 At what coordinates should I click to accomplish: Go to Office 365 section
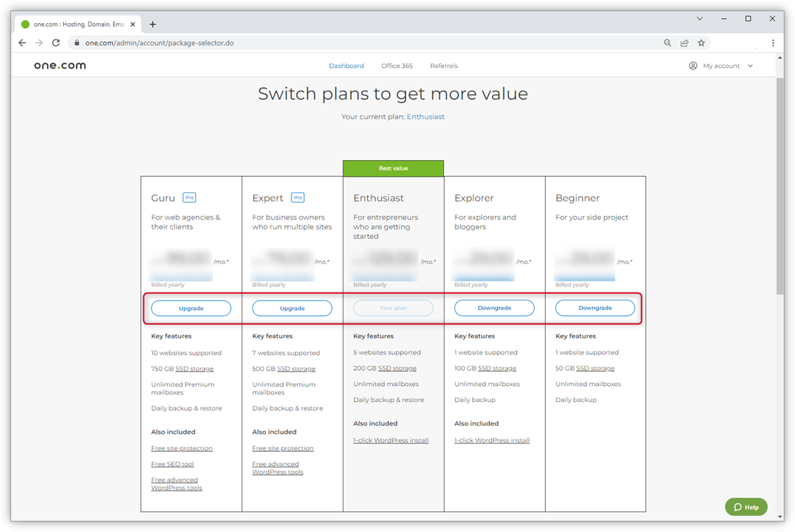(397, 66)
